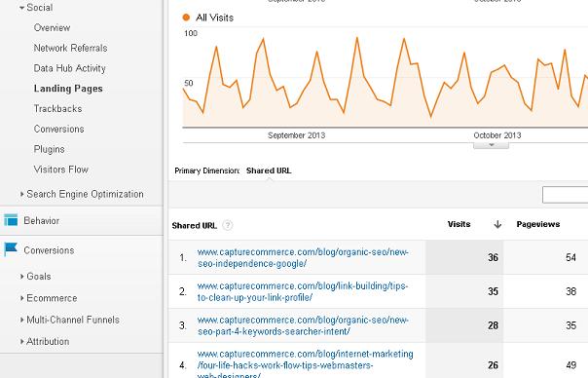This screenshot has height=378, width=588.
Task: Sort table by Pageviews column
Action: (x=538, y=224)
